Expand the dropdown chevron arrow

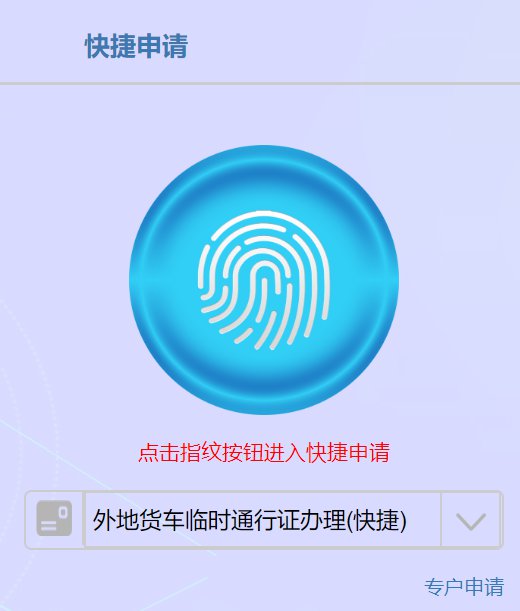(x=471, y=521)
